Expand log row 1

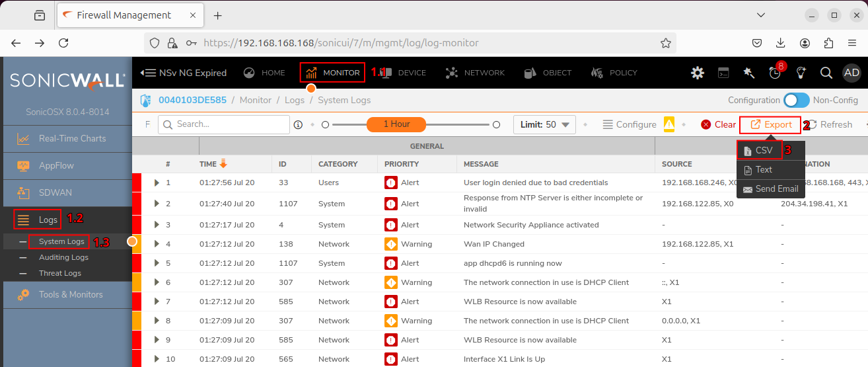coord(157,183)
